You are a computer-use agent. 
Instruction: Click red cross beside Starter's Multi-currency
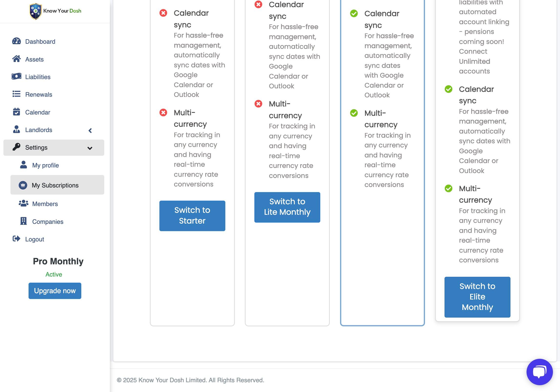163,113
